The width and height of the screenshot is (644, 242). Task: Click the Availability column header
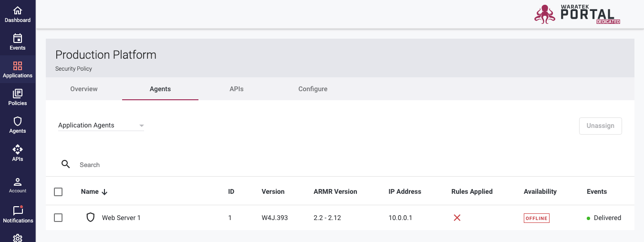tap(540, 191)
